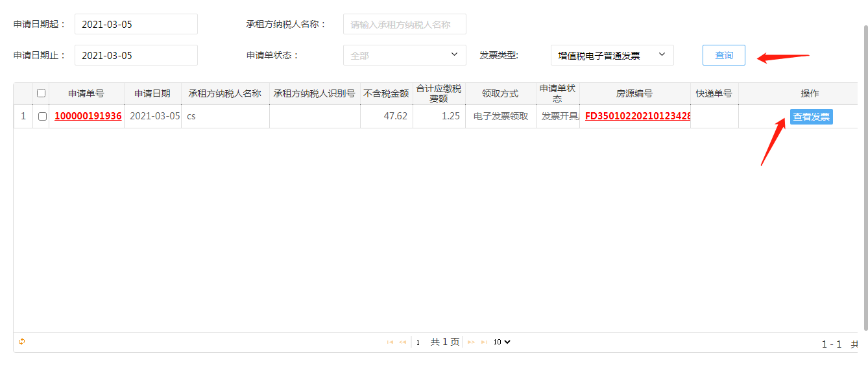Click the 查看发票 button
This screenshot has height=371, width=868.
811,117
